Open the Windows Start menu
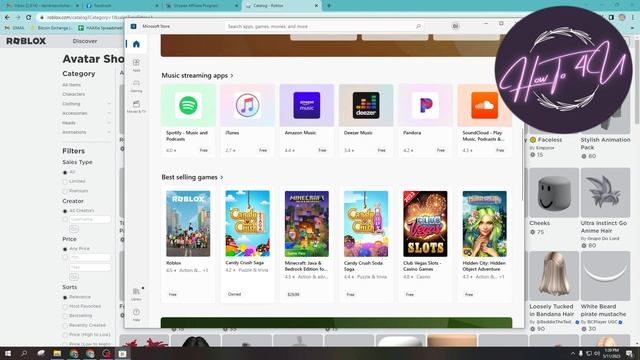640x360 pixels. [x=7, y=353]
